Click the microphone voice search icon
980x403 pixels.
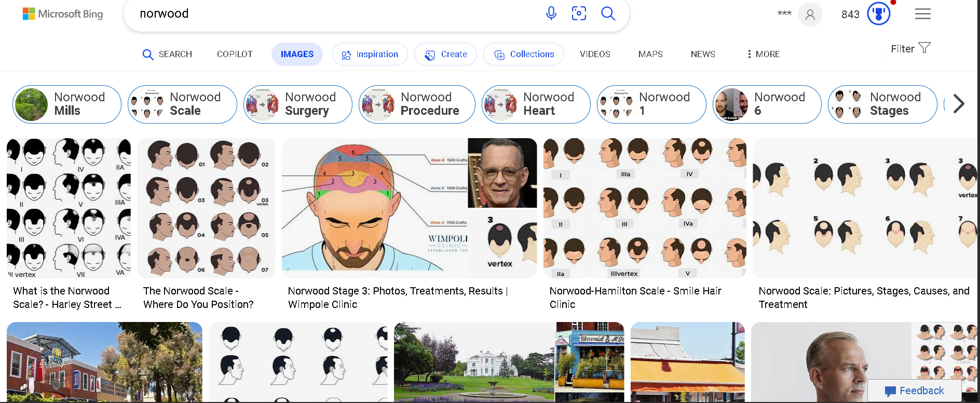coord(551,14)
